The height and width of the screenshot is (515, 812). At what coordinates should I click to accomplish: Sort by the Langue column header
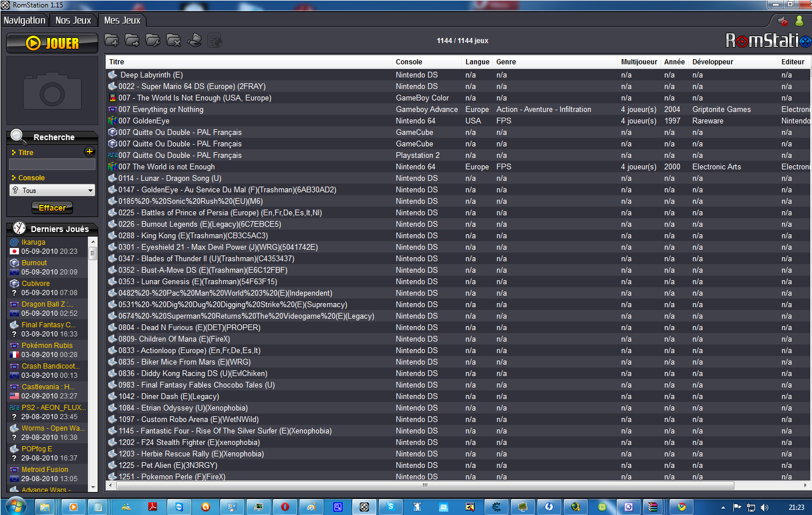click(478, 62)
